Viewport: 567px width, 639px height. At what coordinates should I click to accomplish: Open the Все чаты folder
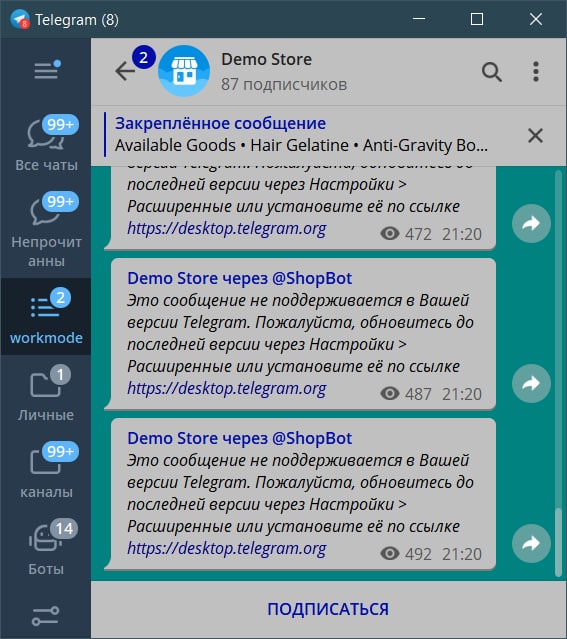click(x=46, y=143)
